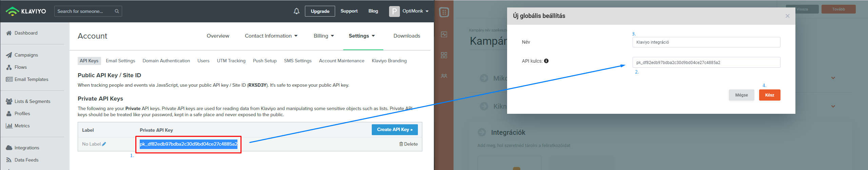
Task: Open Data Feeds in sidebar
Action: coord(22,160)
